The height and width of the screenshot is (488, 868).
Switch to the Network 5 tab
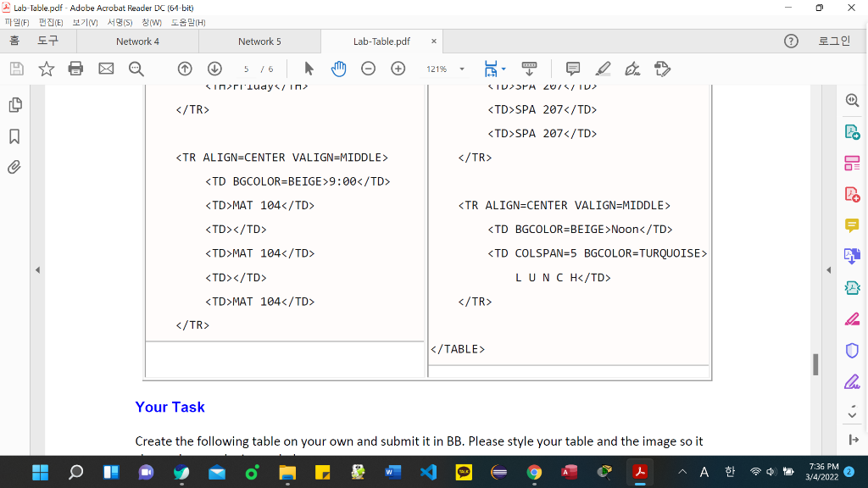259,42
